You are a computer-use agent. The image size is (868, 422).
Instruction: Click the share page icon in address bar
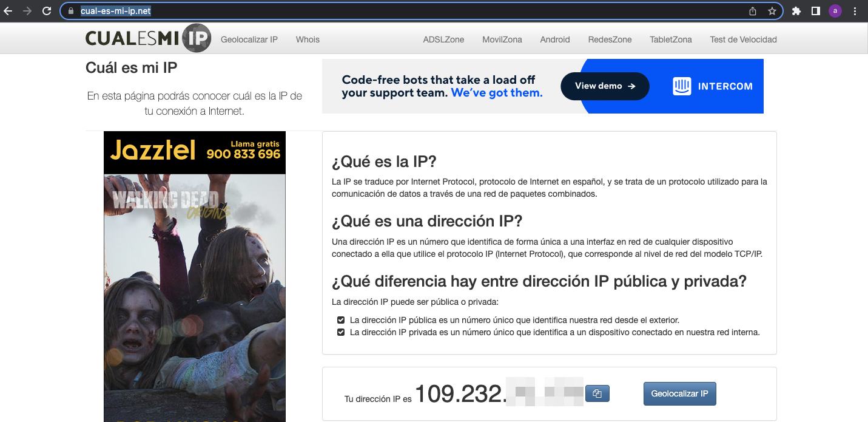[753, 11]
